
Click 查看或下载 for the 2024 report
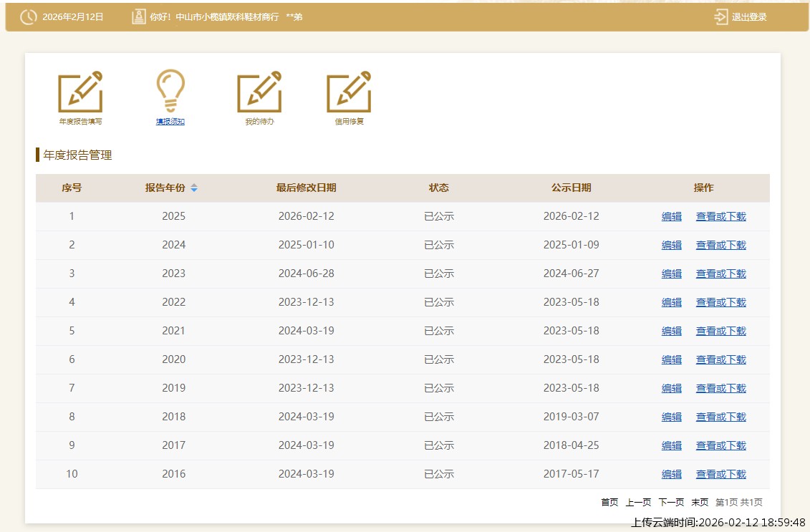click(x=720, y=245)
